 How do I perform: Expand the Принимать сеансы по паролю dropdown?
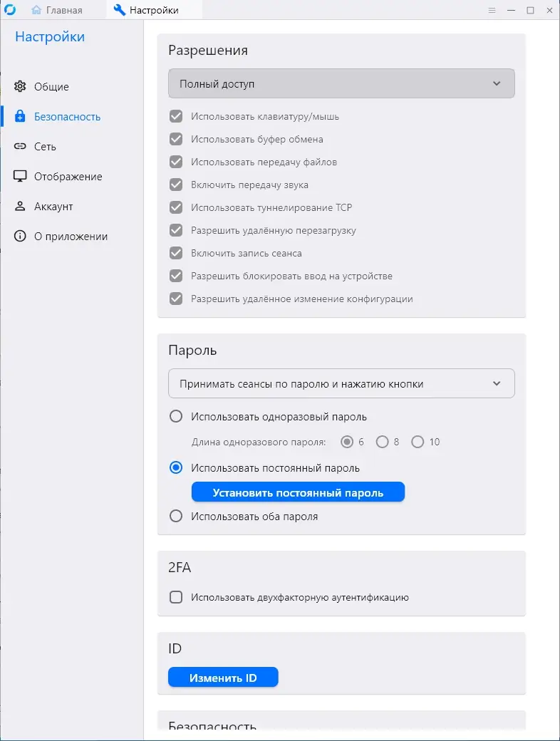pos(341,384)
